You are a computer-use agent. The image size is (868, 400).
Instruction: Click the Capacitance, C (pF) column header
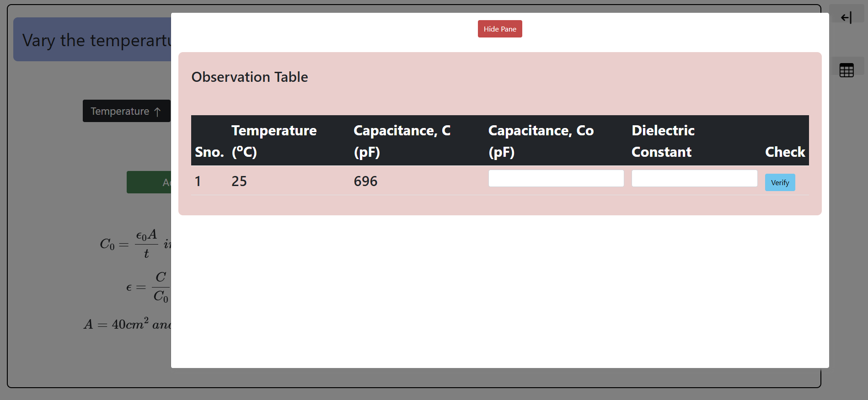(402, 141)
